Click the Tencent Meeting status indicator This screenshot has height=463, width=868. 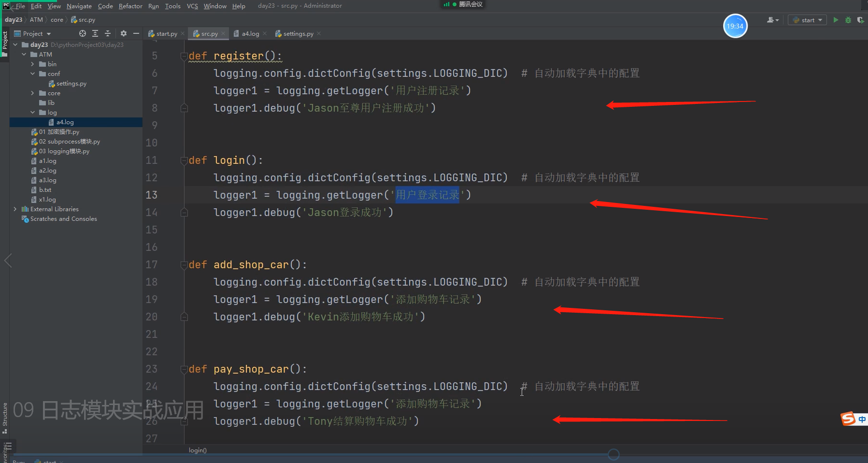tap(463, 4)
